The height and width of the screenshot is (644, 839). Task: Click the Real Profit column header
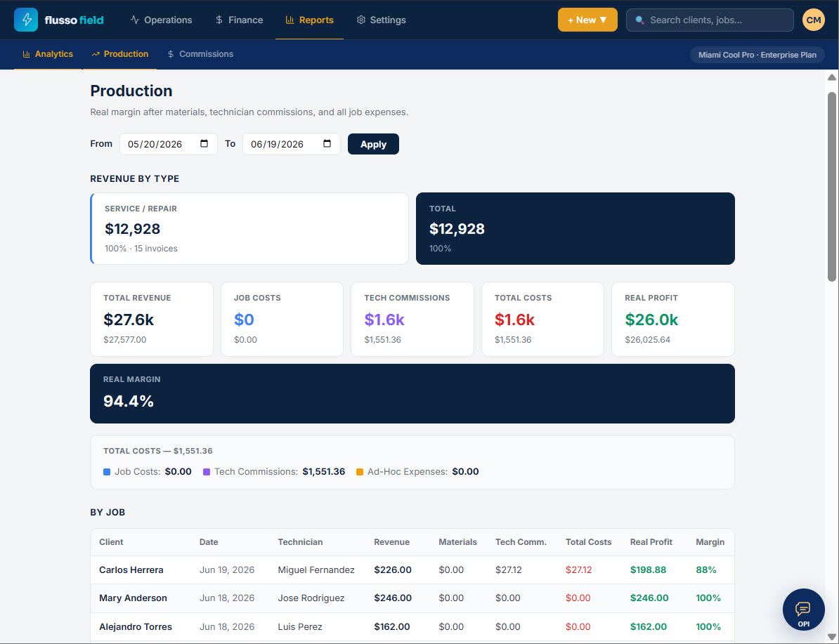[x=651, y=542]
